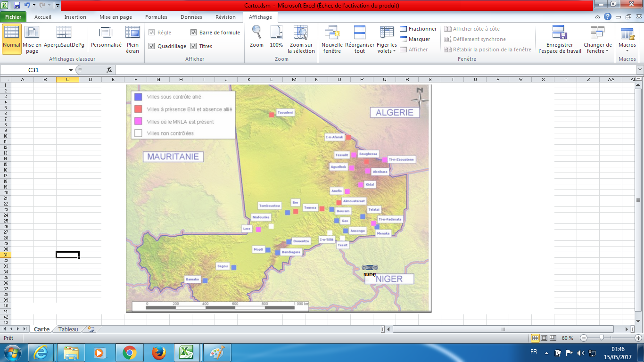
Task: Switch to Normal workbook view
Action: tap(11, 40)
